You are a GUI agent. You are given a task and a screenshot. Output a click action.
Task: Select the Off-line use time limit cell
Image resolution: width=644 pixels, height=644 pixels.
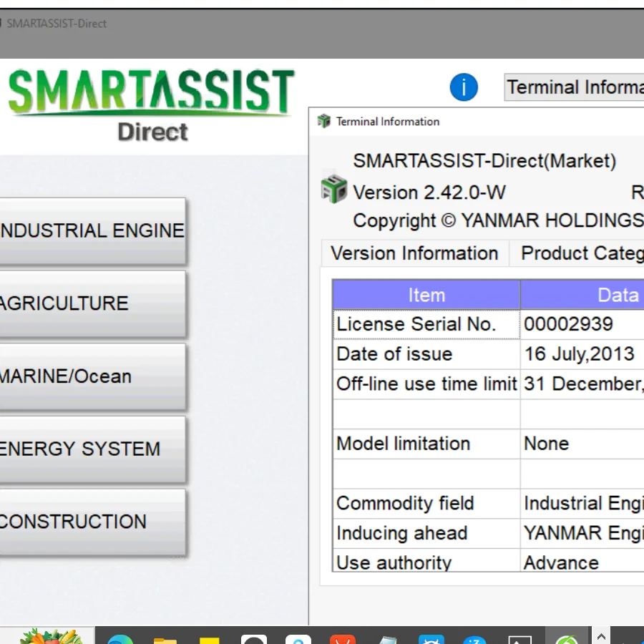[426, 384]
